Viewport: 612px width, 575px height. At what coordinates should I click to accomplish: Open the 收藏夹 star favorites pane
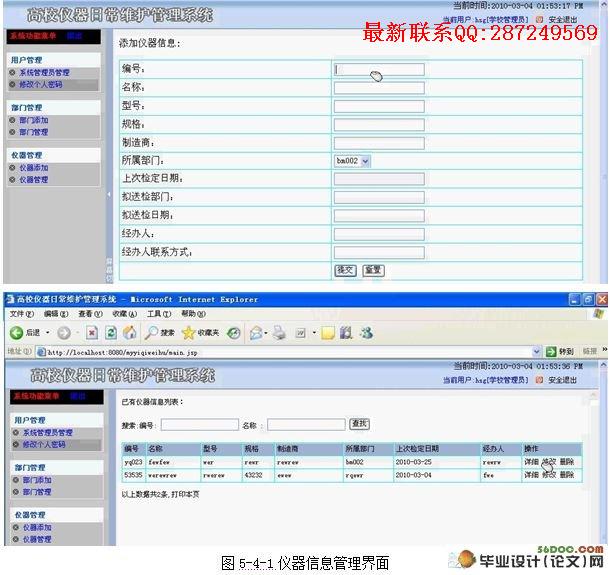click(x=201, y=333)
